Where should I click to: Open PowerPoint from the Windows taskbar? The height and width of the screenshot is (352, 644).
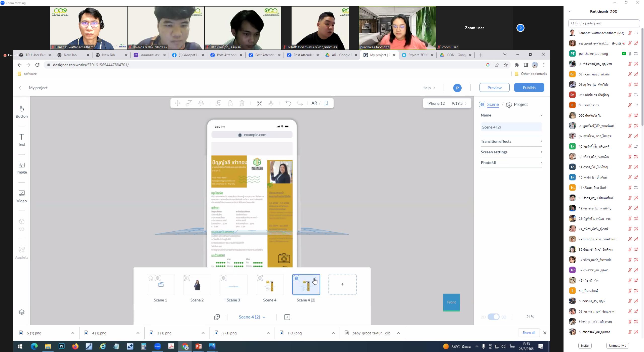coord(198,346)
